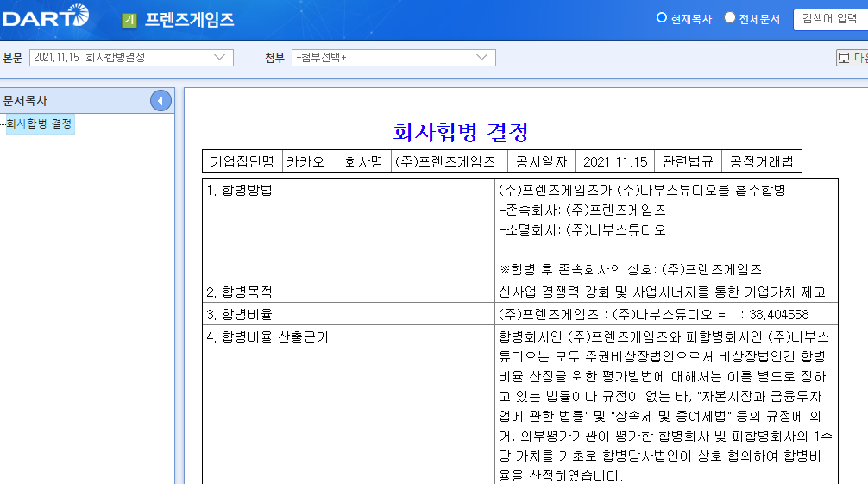Click the 카카오 cell
The height and width of the screenshot is (484, 868).
coord(310,161)
